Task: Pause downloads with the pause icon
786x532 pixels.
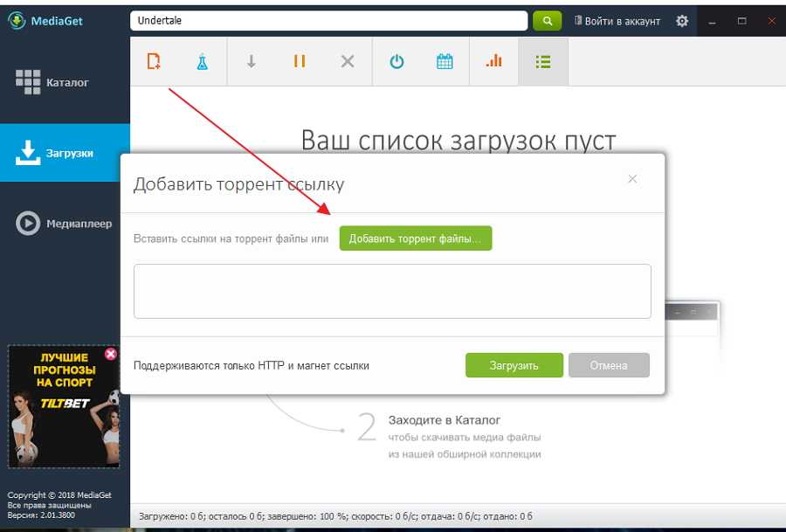Action: (300, 61)
